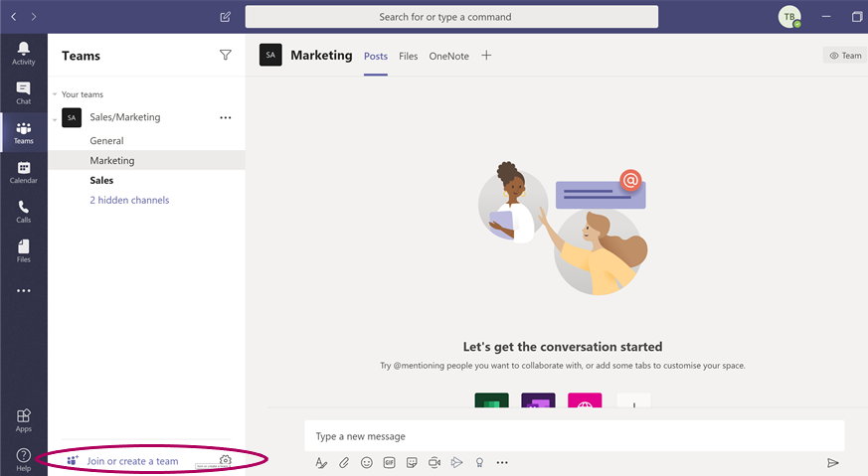Click the pink website app tile
This screenshot has height=476, width=868.
[x=585, y=400]
